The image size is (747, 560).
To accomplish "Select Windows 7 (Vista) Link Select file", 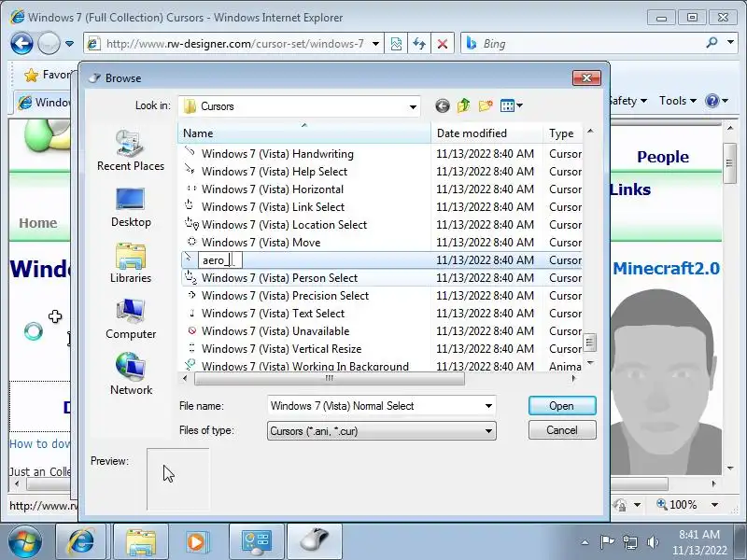I will [x=273, y=206].
